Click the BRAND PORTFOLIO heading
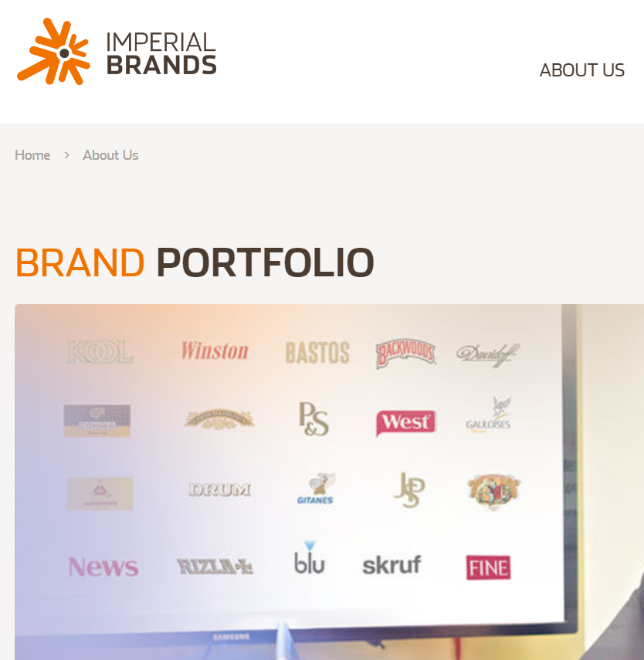 [x=195, y=262]
